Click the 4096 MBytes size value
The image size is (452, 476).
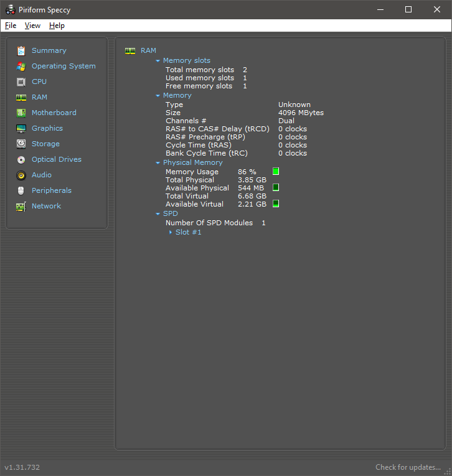(x=301, y=113)
